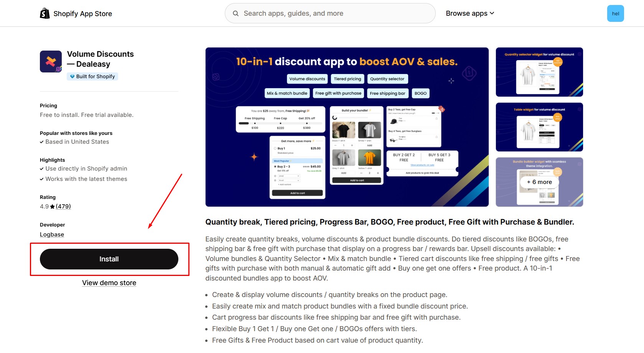Open the Logbase developer link
Image resolution: width=644 pixels, height=353 pixels.
coord(52,235)
